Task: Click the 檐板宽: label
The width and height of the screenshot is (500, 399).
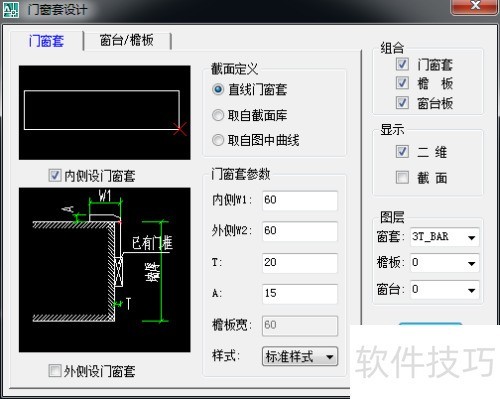Action: coord(232,325)
